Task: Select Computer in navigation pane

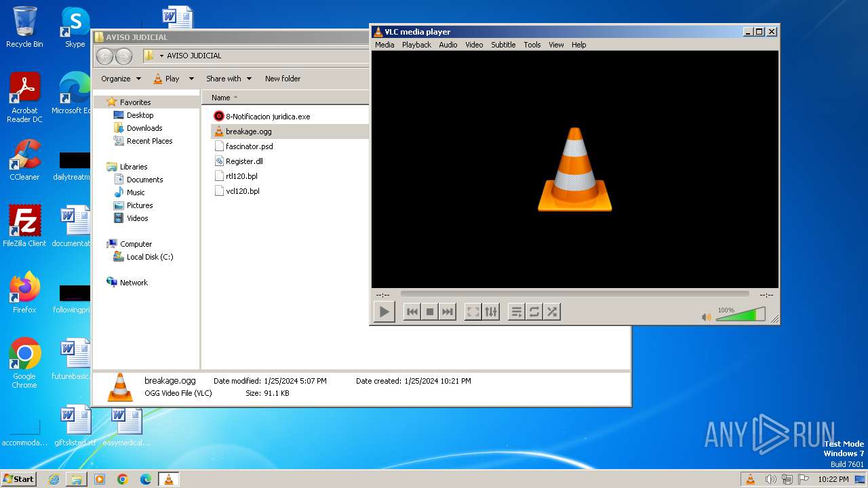Action: pyautogui.click(x=136, y=244)
